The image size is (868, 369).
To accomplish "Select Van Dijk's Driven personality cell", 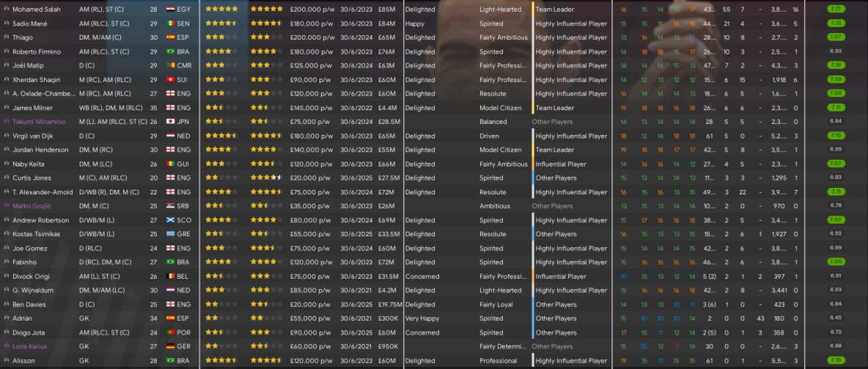I will click(x=490, y=136).
